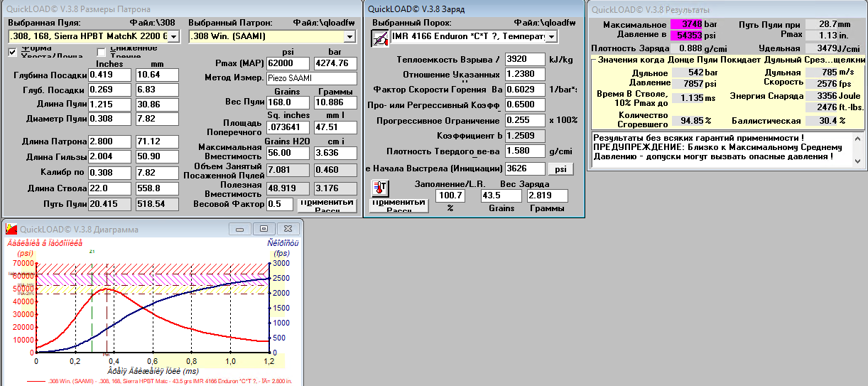Click the Метод Измер. Piezo SAAMI field
This screenshot has width=868, height=386.
[311, 78]
